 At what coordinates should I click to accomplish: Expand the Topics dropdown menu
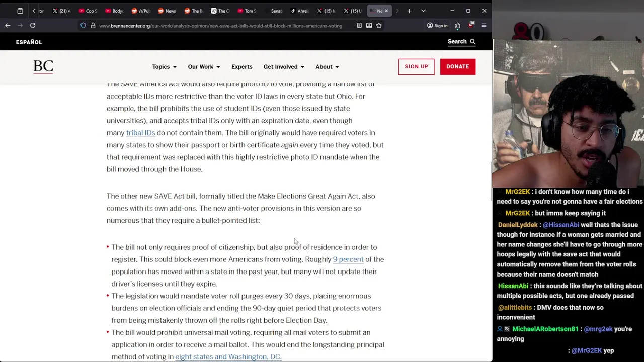point(164,67)
